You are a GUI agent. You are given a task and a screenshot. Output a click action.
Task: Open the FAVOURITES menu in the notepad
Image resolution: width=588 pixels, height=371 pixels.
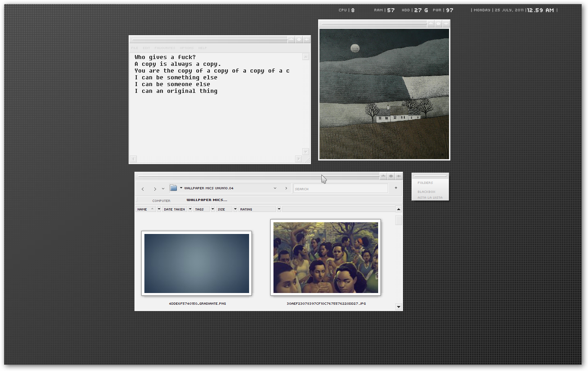(165, 48)
